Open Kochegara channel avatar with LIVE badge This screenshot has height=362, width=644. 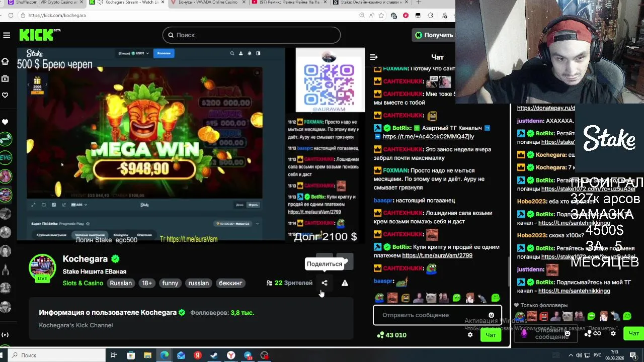[x=42, y=268]
